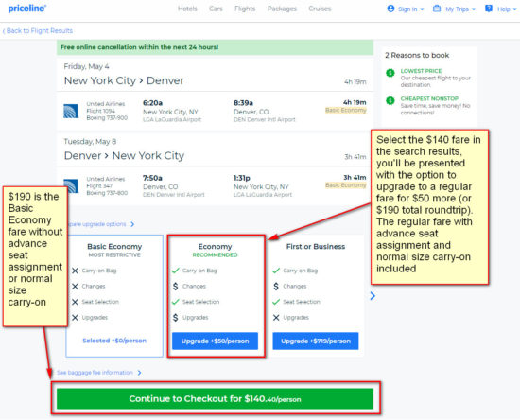This screenshot has height=420, width=520.
Task: Click Flight 347 Boeing 737-800 details
Action: pos(107,186)
